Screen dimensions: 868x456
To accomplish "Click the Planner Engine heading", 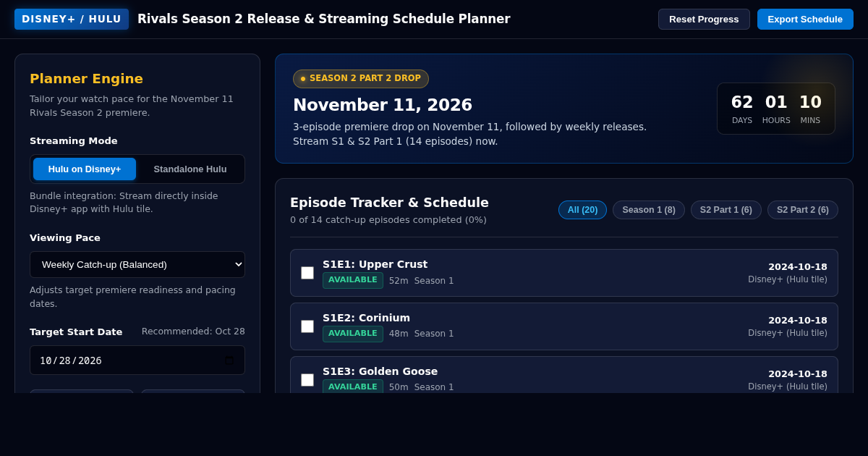I will click(x=86, y=78).
